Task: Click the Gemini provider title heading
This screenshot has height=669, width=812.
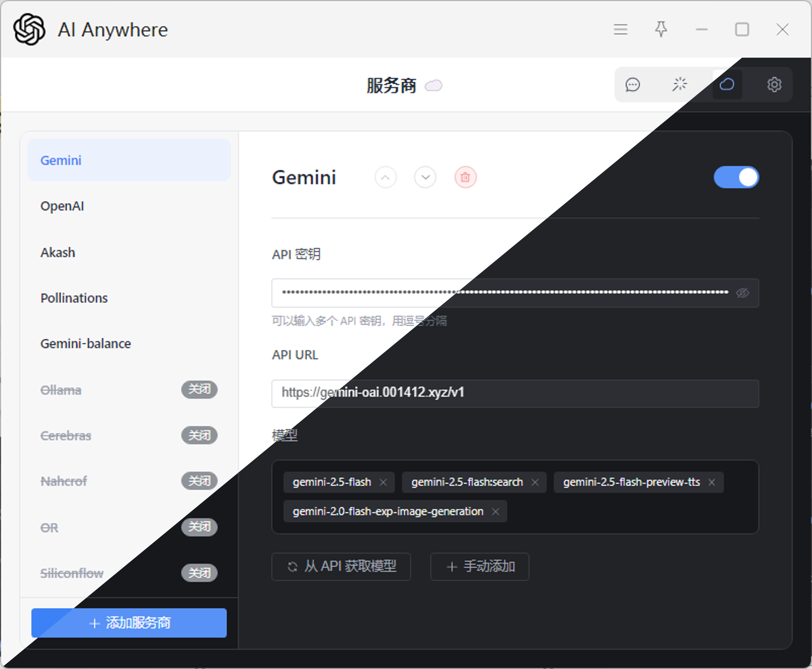Action: pyautogui.click(x=304, y=178)
